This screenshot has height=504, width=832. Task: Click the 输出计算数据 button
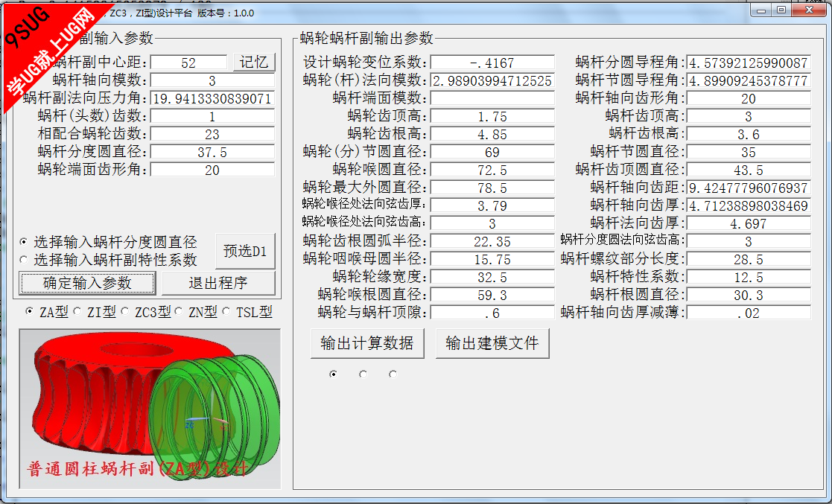pos(367,343)
